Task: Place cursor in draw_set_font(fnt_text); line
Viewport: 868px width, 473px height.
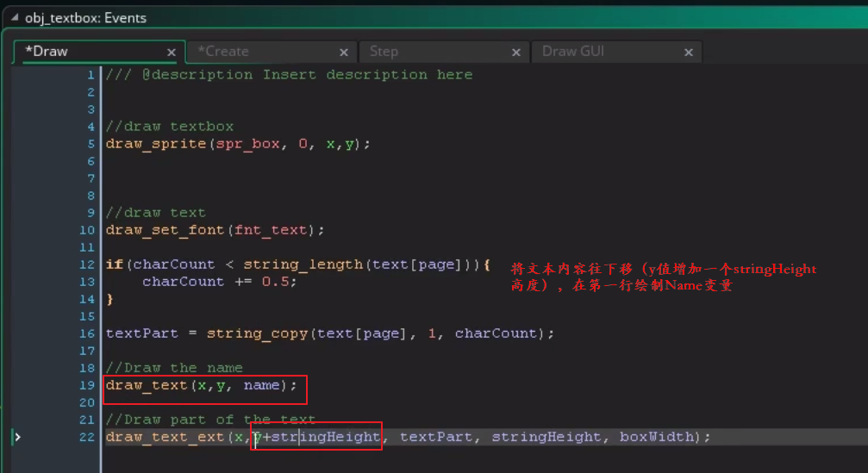Action: pyautogui.click(x=215, y=230)
